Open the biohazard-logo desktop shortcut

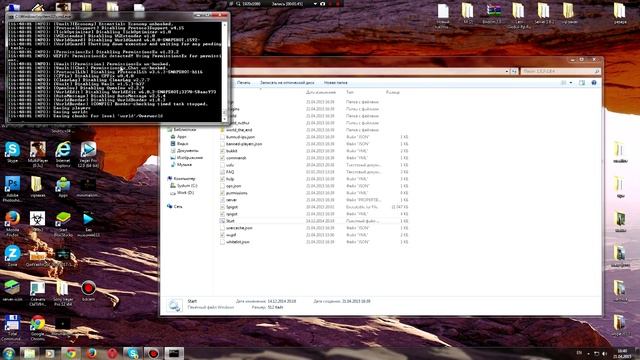38,221
